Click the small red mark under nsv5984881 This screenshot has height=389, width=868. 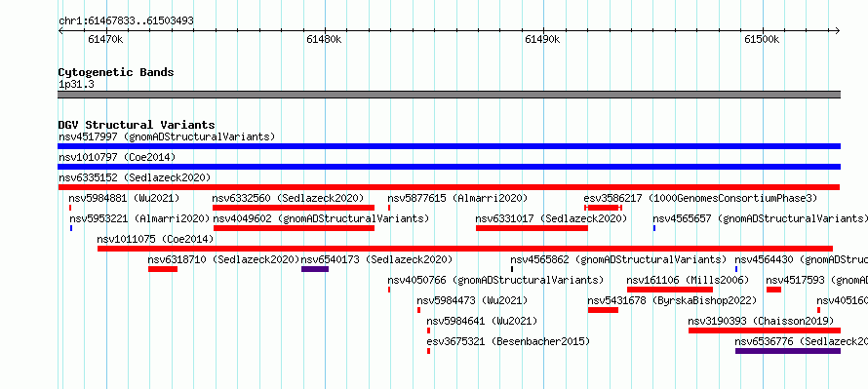tap(70, 208)
